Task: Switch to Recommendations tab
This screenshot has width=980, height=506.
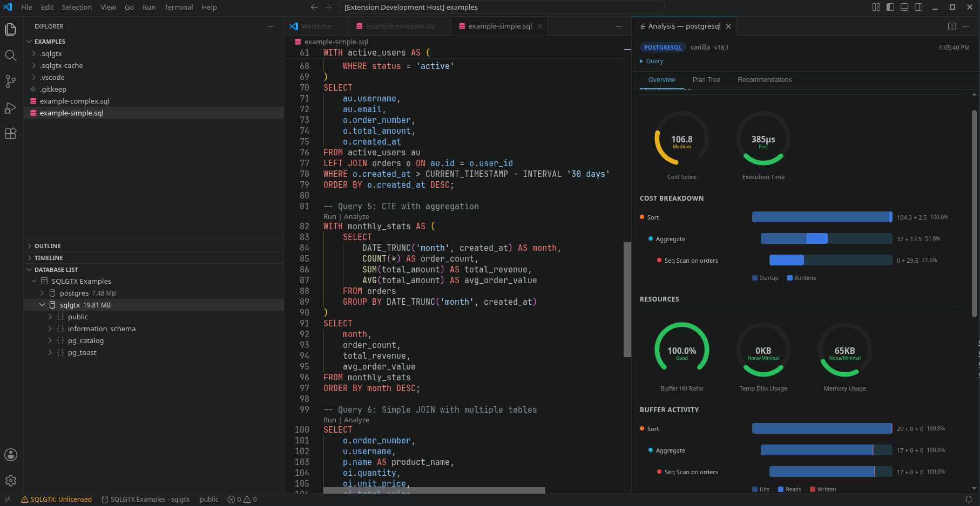Action: [x=765, y=80]
